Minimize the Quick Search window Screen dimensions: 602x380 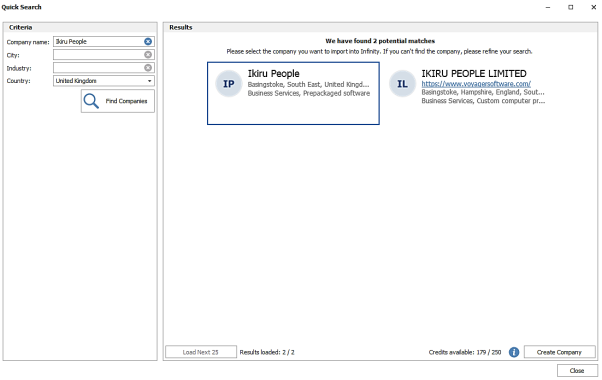[x=548, y=7]
